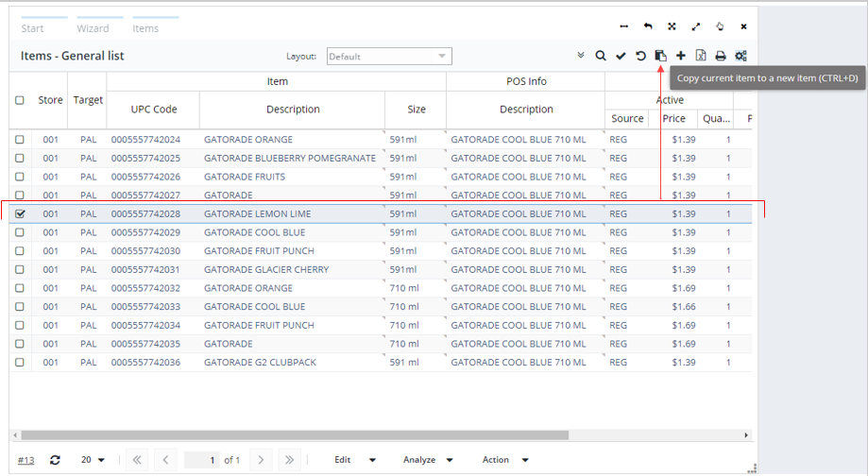Click the horizontal double arrow icon
Image resolution: width=868 pixels, height=476 pixels.
(x=624, y=26)
